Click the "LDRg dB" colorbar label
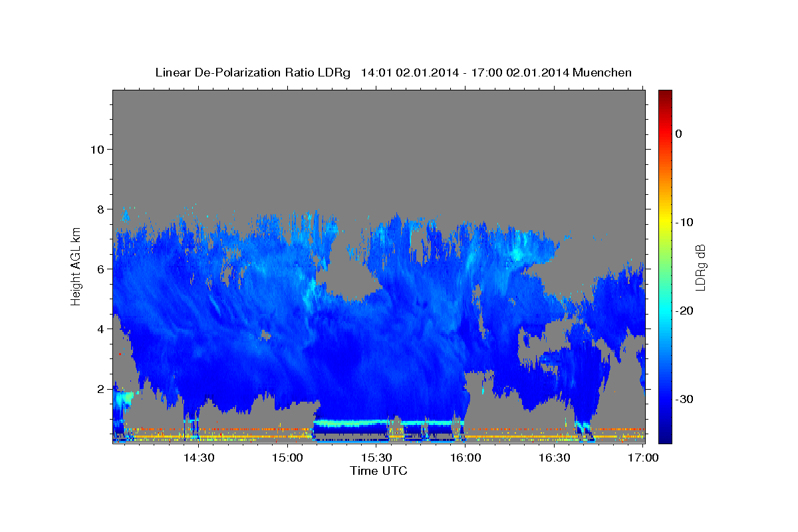 700,267
